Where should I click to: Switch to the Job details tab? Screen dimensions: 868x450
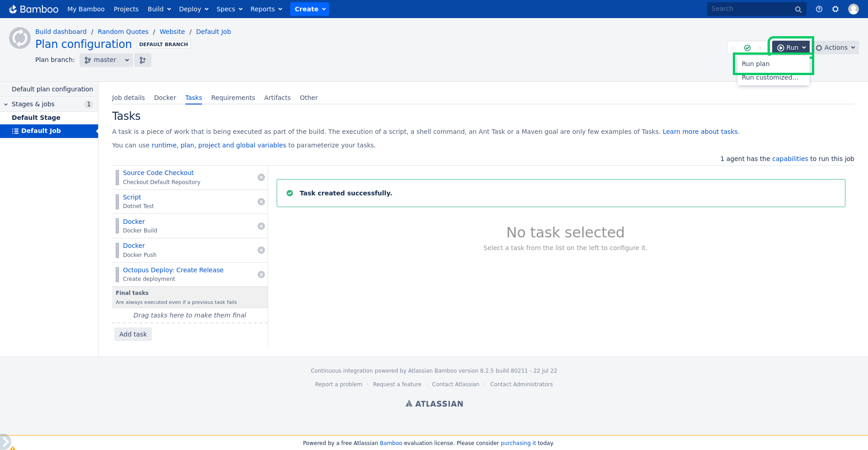click(x=128, y=98)
